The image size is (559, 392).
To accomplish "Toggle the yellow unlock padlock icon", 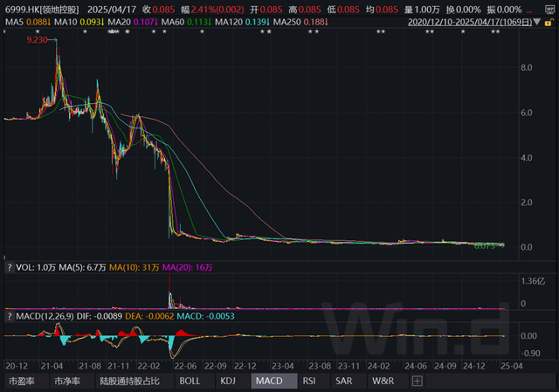I will [x=549, y=22].
